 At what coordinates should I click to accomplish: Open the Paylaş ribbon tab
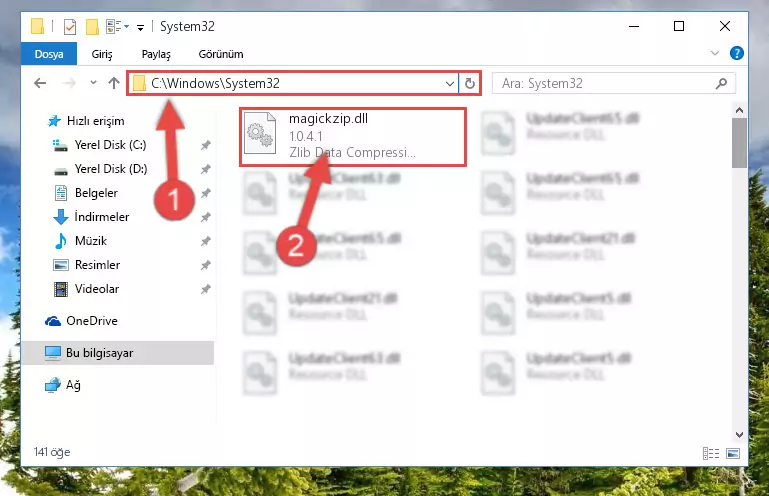156,54
